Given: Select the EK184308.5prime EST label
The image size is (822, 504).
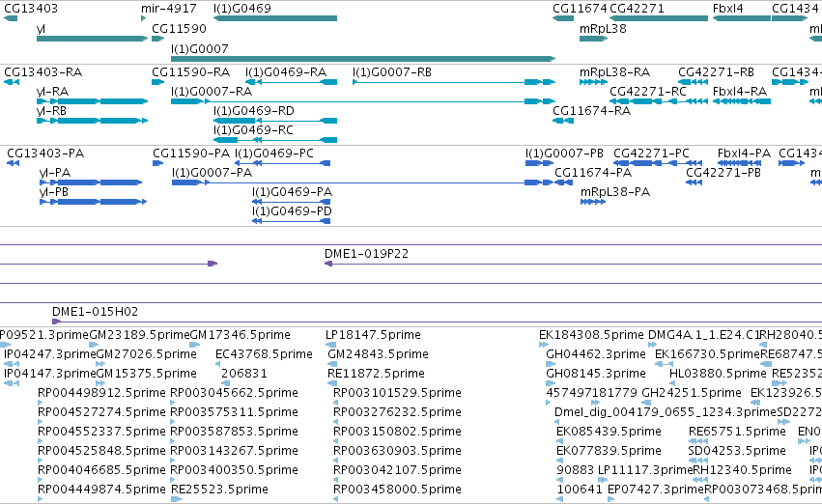Looking at the screenshot, I should point(591,335).
